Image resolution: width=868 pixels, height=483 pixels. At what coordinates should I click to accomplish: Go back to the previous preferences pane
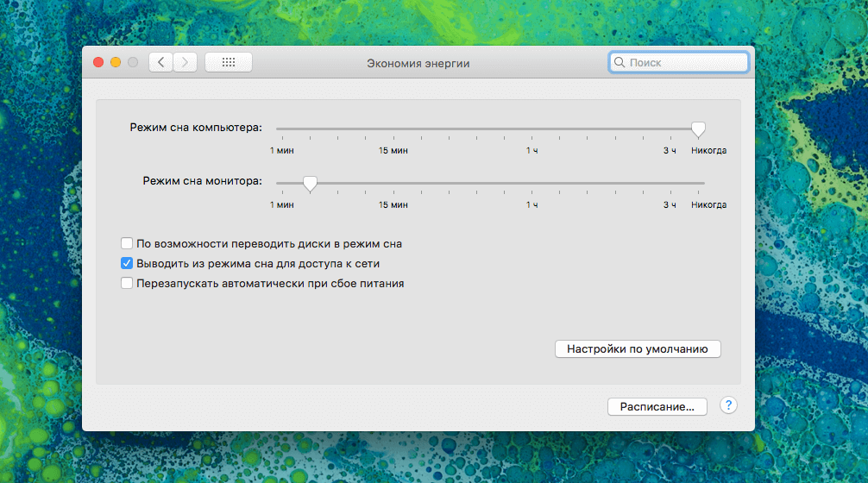[160, 62]
